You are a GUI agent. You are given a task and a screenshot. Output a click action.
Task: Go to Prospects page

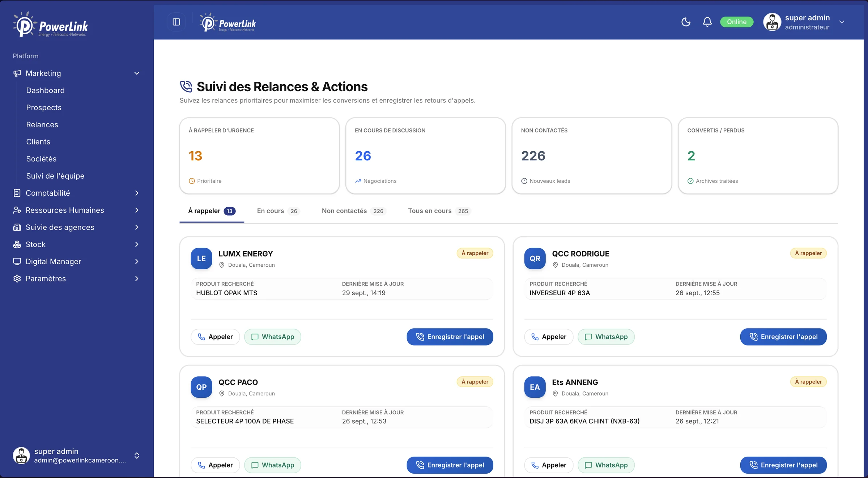[44, 107]
